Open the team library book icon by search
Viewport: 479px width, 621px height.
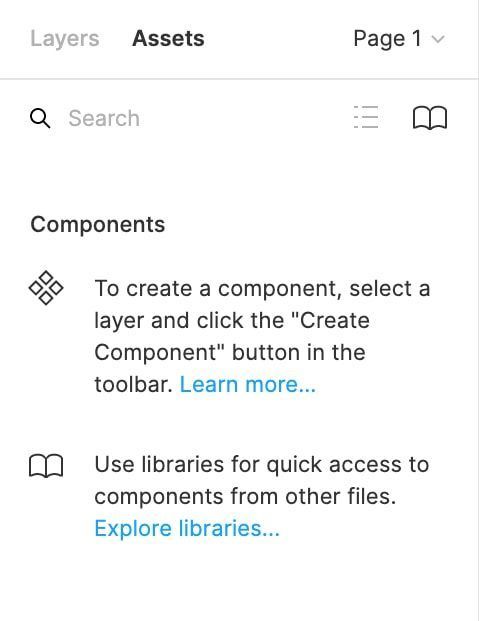pyautogui.click(x=430, y=118)
